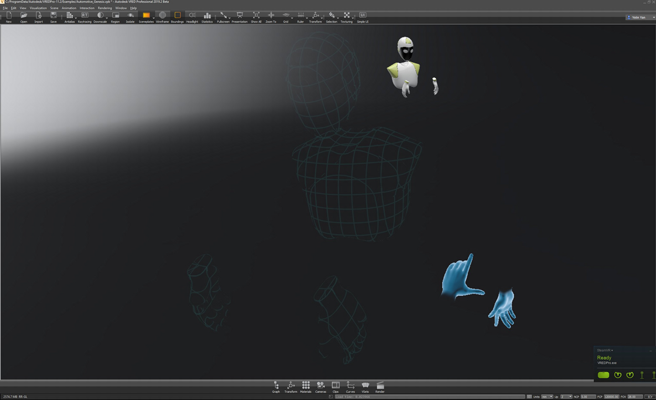Open the Scene menu
The image size is (656, 400).
click(54, 8)
